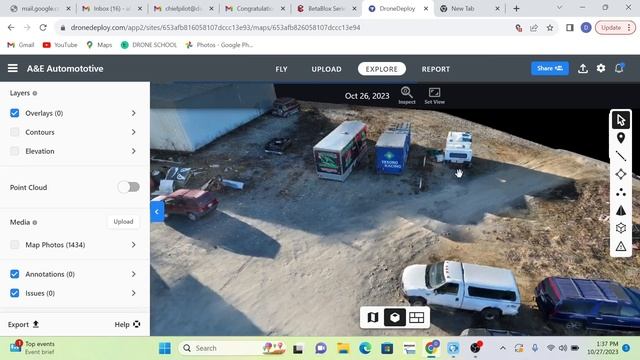Viewport: 640px width, 360px height.
Task: Open the YouTube bookmark
Action: pos(60,45)
